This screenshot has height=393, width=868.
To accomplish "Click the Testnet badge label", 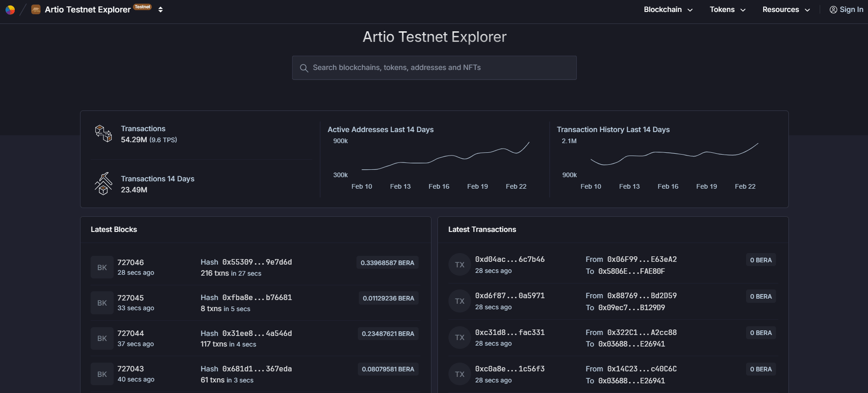I will [x=143, y=7].
